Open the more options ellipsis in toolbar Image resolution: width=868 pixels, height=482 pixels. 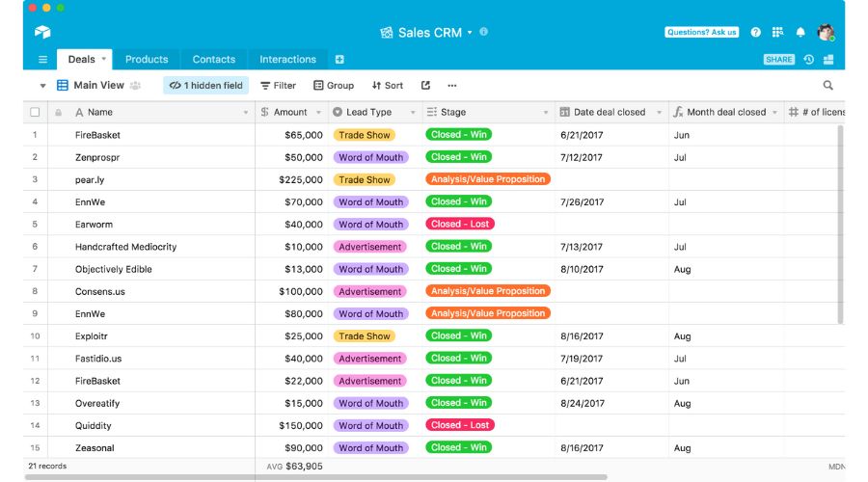click(x=452, y=85)
